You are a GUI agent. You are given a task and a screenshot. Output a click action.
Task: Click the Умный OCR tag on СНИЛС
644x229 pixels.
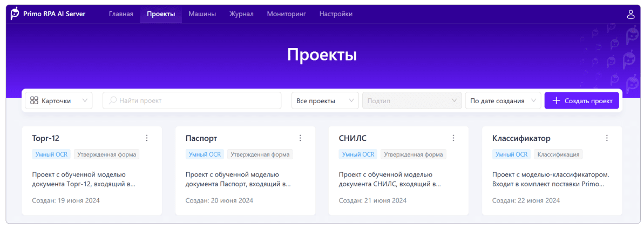(x=358, y=154)
